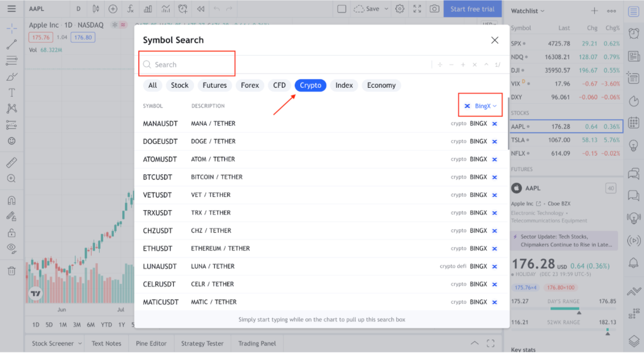Image resolution: width=644 pixels, height=353 pixels.
Task: Start bar replay rewind icon
Action: [200, 9]
